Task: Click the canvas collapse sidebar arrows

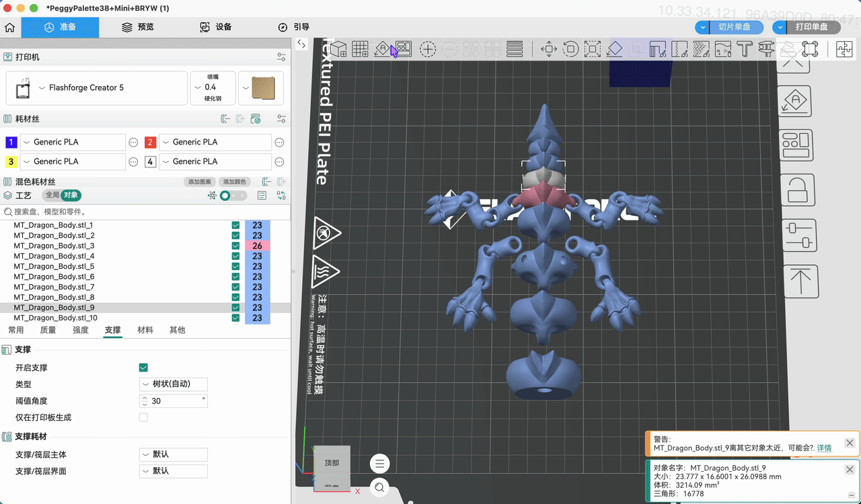Action: click(301, 44)
